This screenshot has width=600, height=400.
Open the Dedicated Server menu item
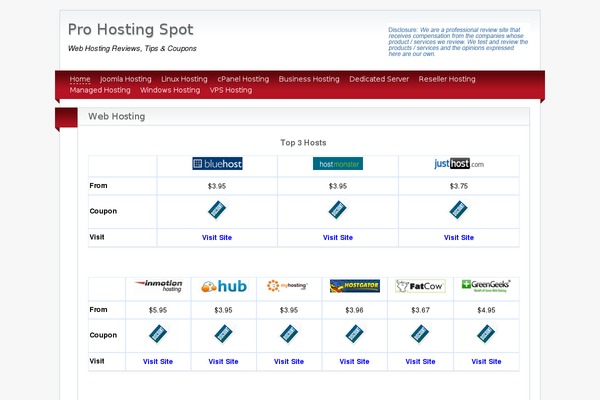tap(379, 79)
